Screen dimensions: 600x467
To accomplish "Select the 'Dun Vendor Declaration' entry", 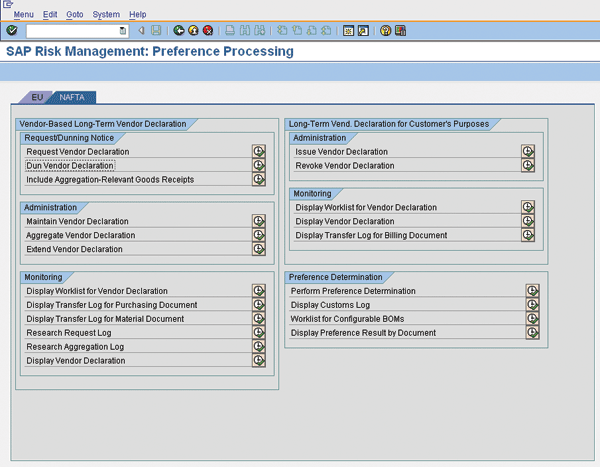I will [70, 165].
